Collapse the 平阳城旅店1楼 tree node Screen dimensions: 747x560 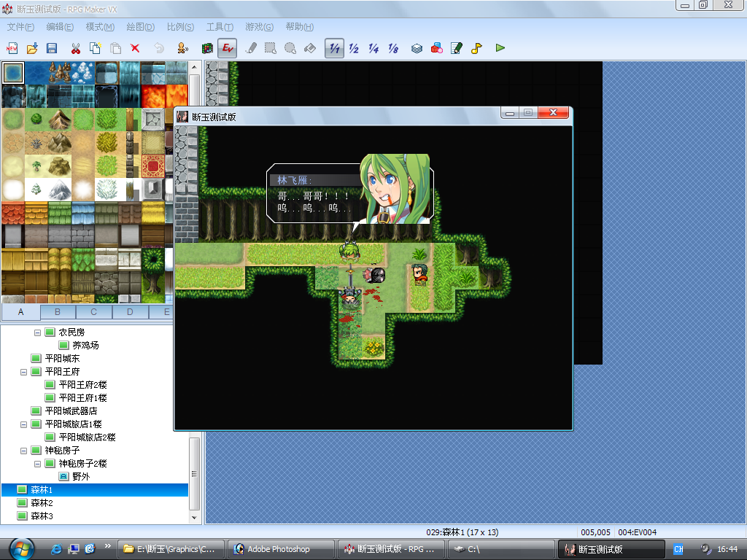point(23,424)
